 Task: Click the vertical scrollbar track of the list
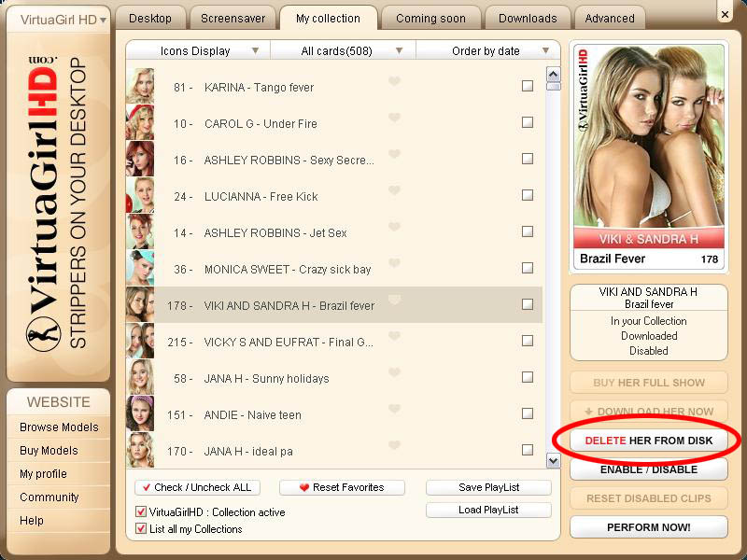[x=553, y=280]
